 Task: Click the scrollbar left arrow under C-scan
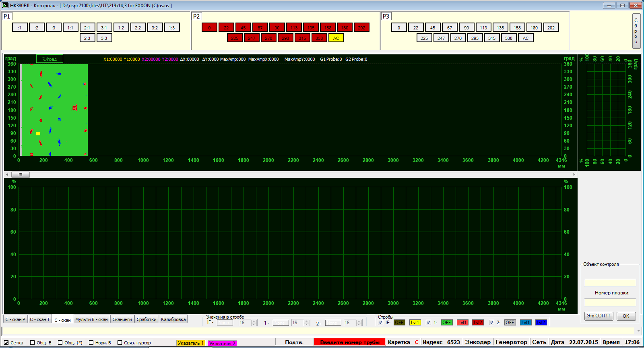click(x=7, y=174)
